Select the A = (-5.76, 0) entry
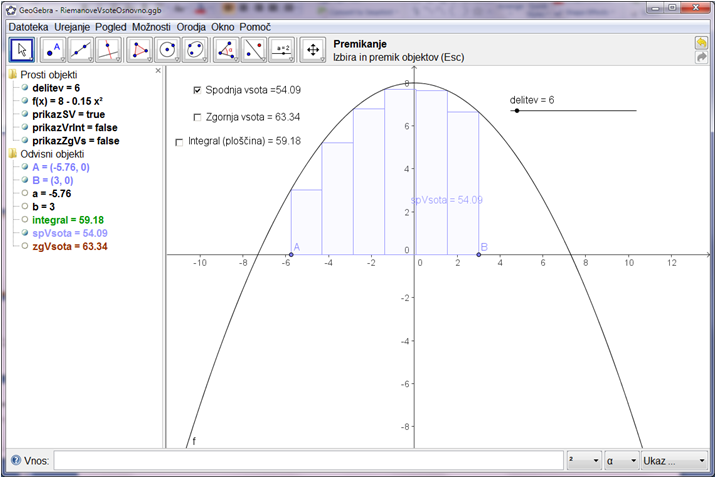This screenshot has width=716, height=478. click(61, 167)
